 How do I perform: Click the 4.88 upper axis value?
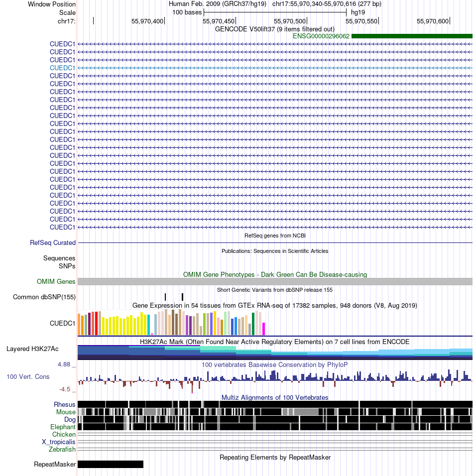(64, 364)
